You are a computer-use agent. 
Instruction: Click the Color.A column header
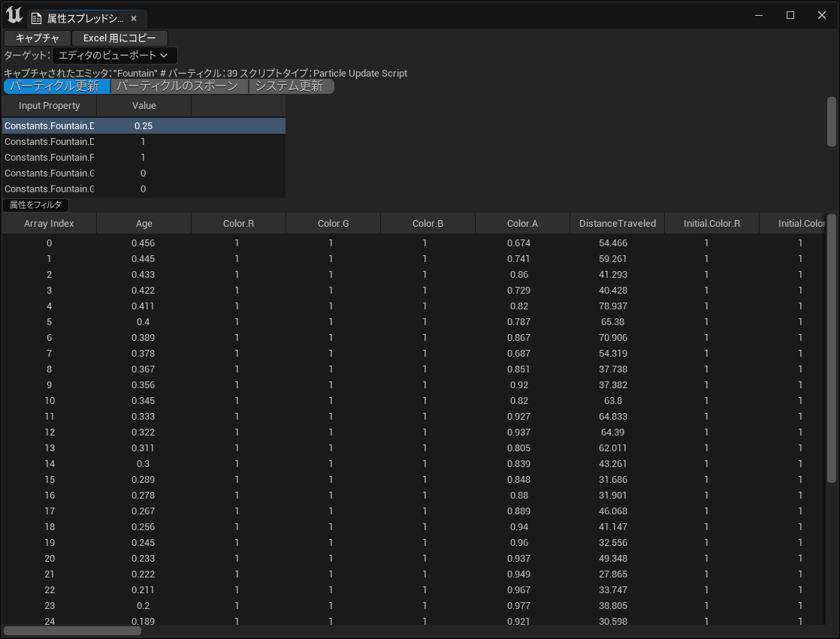522,224
